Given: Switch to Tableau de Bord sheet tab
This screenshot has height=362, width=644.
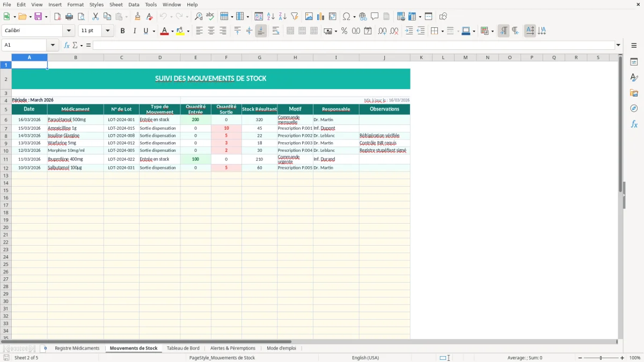Looking at the screenshot, I should (x=183, y=348).
